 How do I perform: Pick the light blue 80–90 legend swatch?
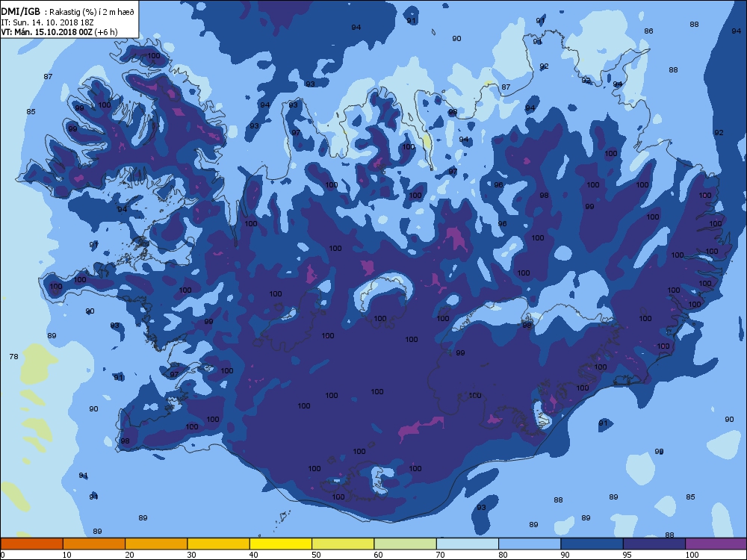530,544
